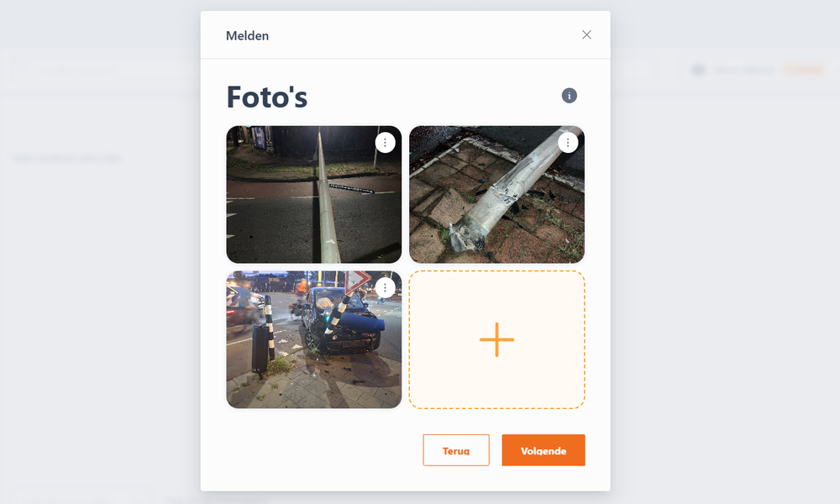Click the orange plus icon to add photo
This screenshot has width=840, height=504.
point(496,339)
